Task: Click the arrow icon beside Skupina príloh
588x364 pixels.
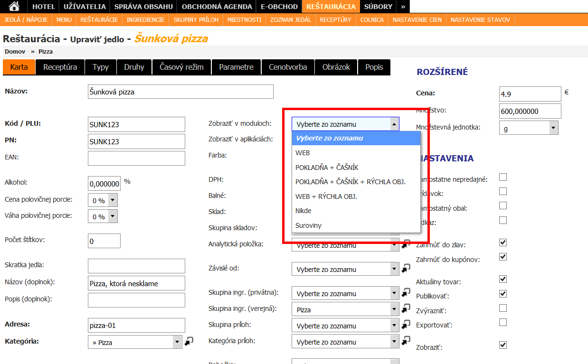Action: click(x=406, y=325)
